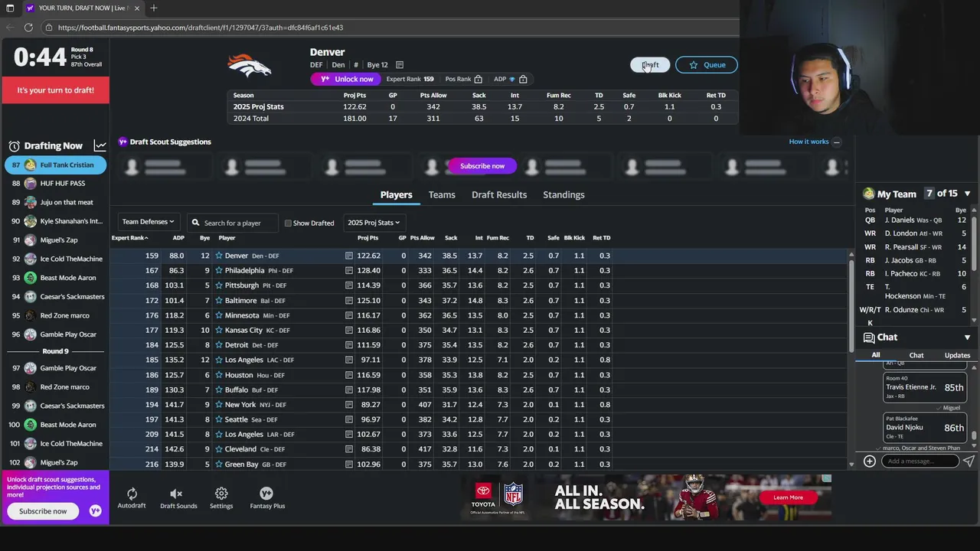Viewport: 980px width, 551px height.
Task: Click the Unlock now button
Action: 346,79
